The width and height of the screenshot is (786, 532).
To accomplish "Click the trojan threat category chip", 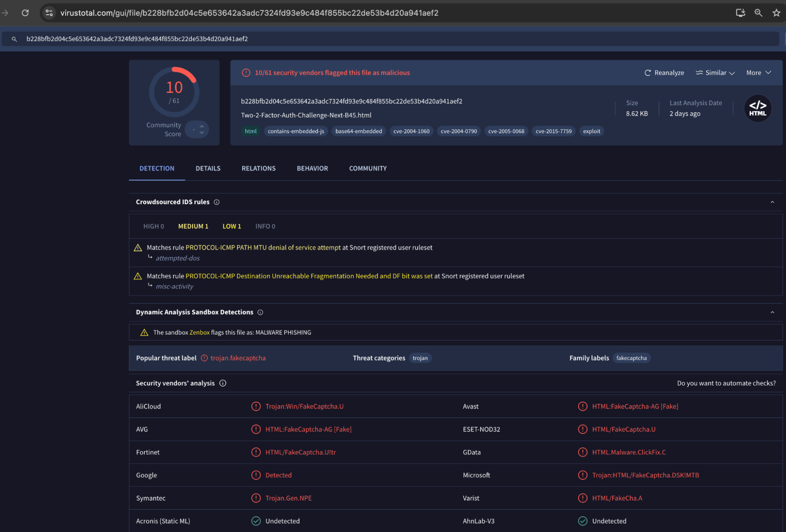I will click(420, 358).
